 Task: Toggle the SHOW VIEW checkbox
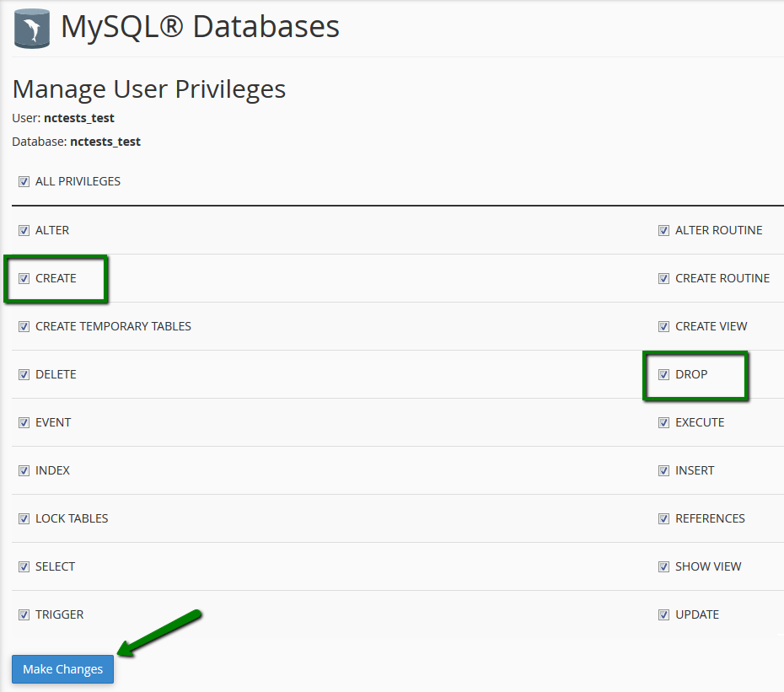[663, 566]
